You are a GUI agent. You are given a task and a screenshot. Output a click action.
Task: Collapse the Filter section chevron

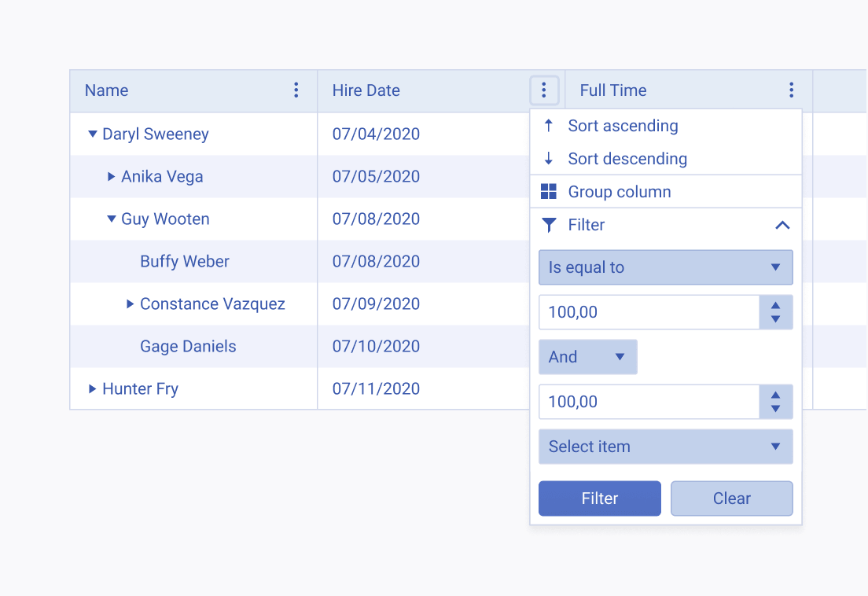coord(782,226)
